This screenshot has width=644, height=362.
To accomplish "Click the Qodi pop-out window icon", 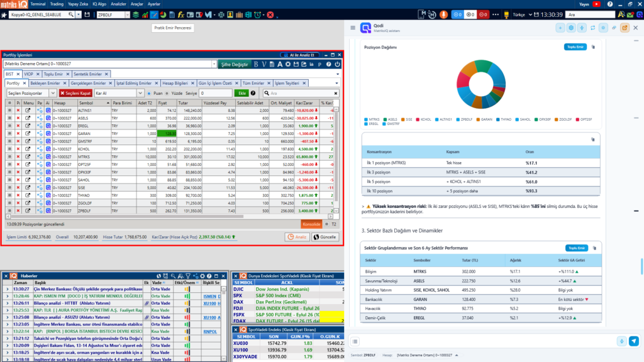I will [x=625, y=28].
